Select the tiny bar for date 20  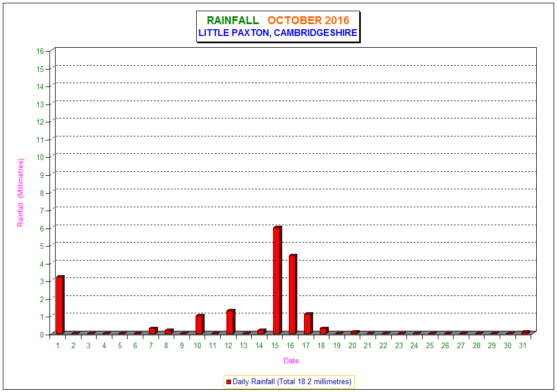tap(355, 332)
